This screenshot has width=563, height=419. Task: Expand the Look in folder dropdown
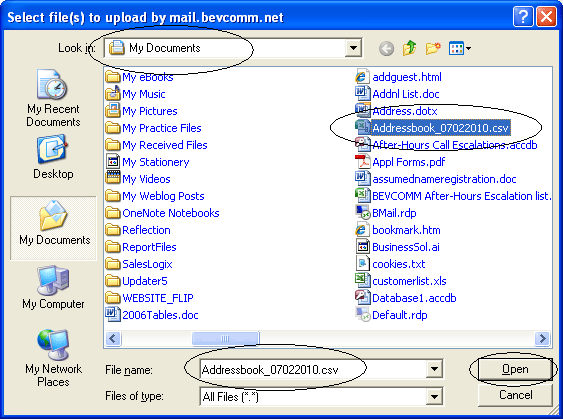[x=353, y=48]
